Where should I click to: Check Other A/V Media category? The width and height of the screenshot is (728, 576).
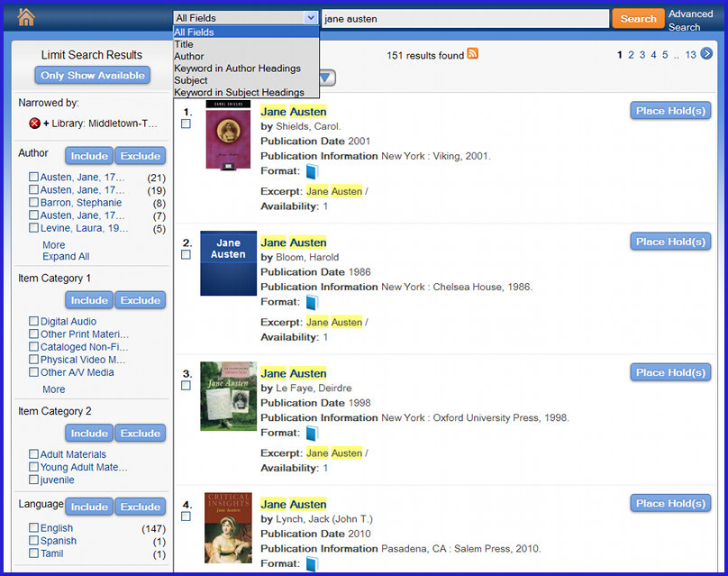pyautogui.click(x=33, y=371)
